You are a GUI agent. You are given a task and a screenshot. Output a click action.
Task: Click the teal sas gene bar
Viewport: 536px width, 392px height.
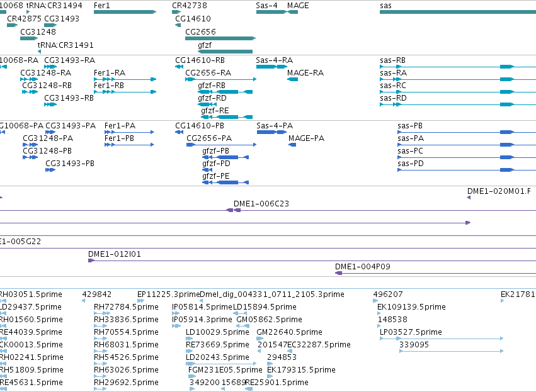[458, 12]
